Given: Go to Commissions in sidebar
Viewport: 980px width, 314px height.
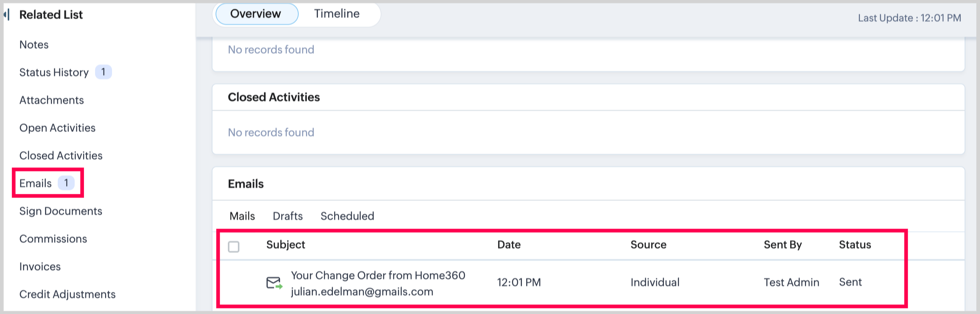Looking at the screenshot, I should (53, 239).
